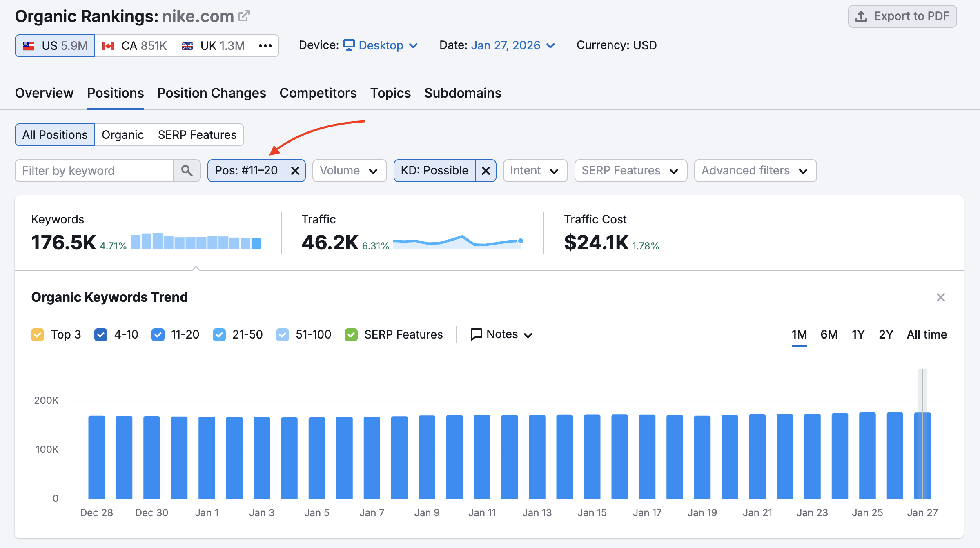Close the Organic Keywords Trend panel
The height and width of the screenshot is (548, 980).
point(941,297)
